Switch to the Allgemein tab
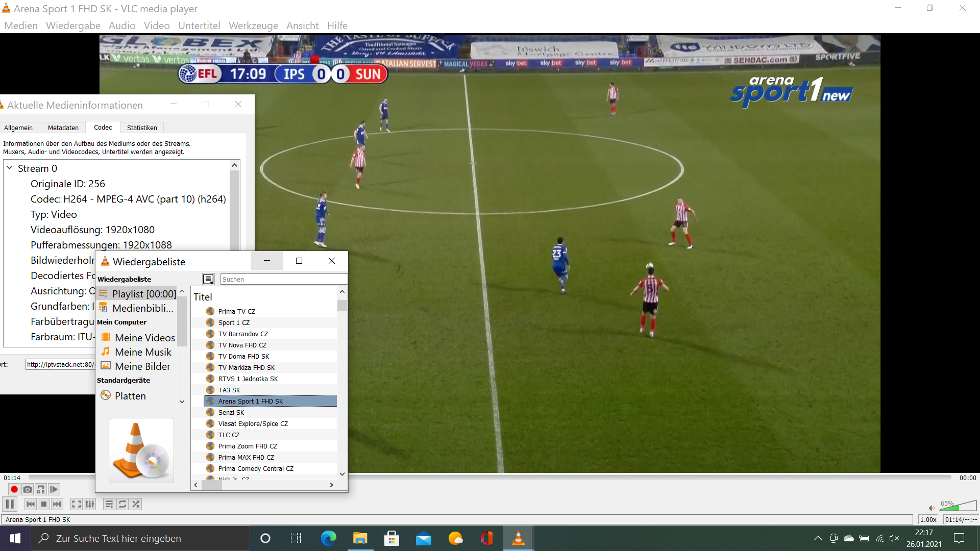The image size is (980, 551). coord(18,128)
